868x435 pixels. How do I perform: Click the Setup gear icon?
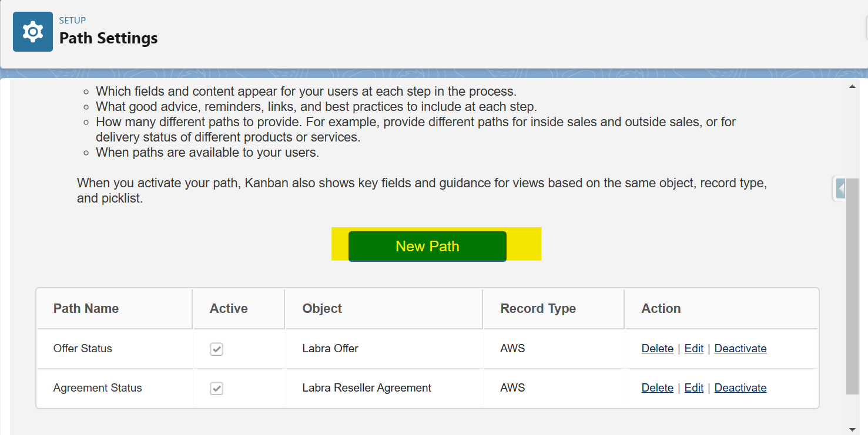[33, 32]
